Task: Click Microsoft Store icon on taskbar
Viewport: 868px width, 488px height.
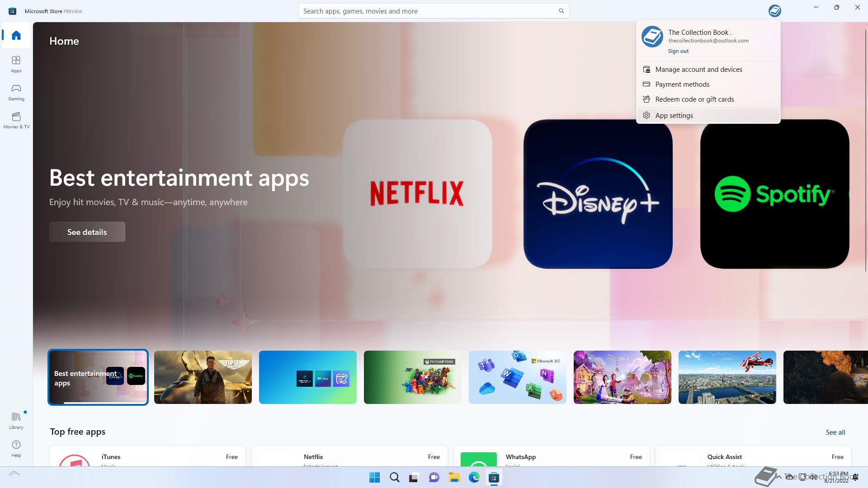Action: coord(494,477)
